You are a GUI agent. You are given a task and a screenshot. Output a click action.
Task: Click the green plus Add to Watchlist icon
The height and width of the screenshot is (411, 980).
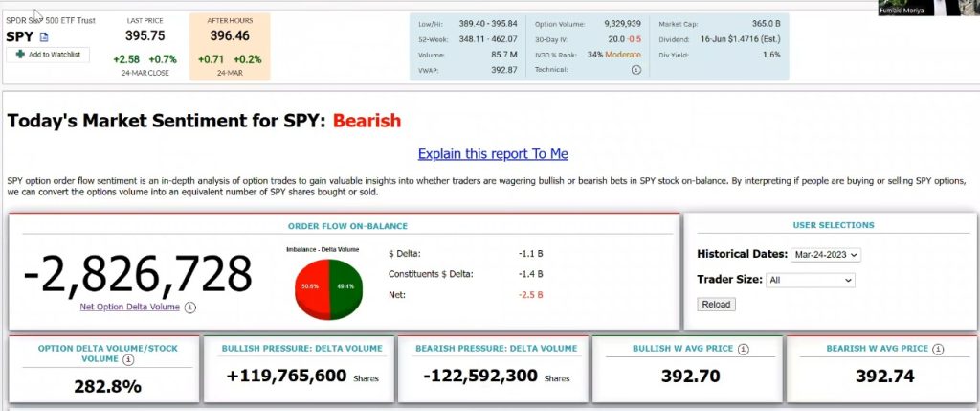pos(21,55)
